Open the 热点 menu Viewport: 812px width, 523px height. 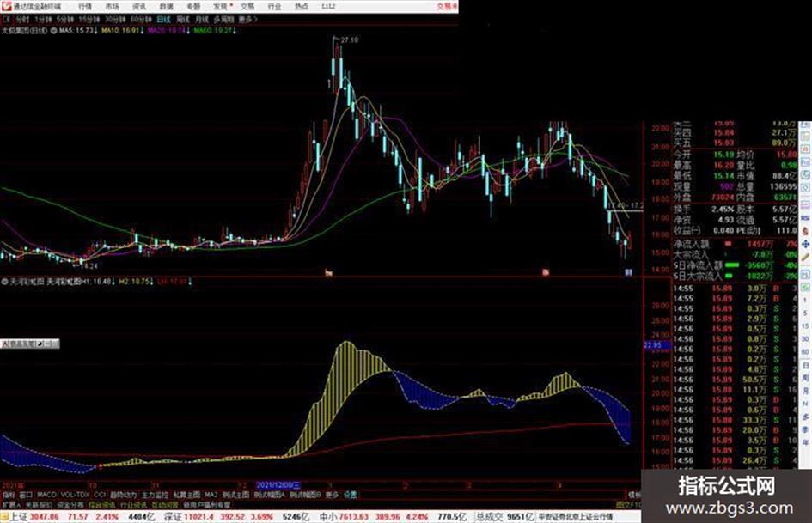[302, 6]
